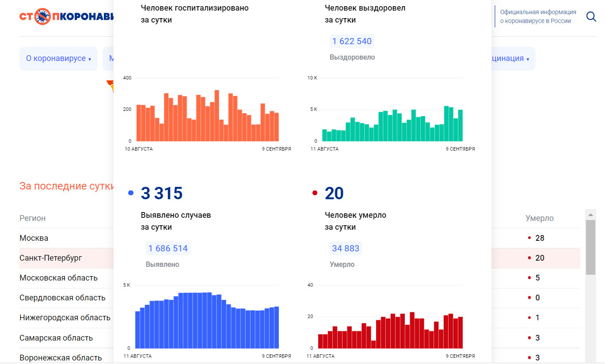Click the death count 5 for Московская область

tap(537, 278)
